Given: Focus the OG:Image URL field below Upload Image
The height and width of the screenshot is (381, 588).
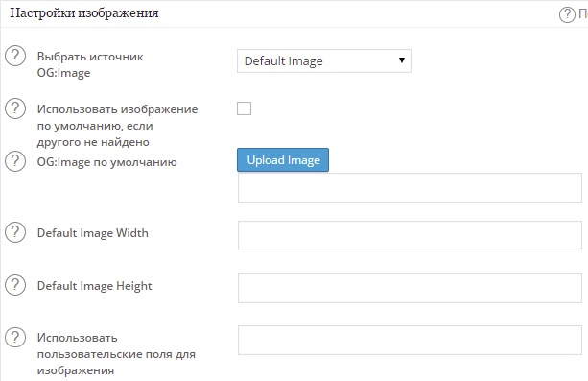Looking at the screenshot, I should click(x=410, y=188).
